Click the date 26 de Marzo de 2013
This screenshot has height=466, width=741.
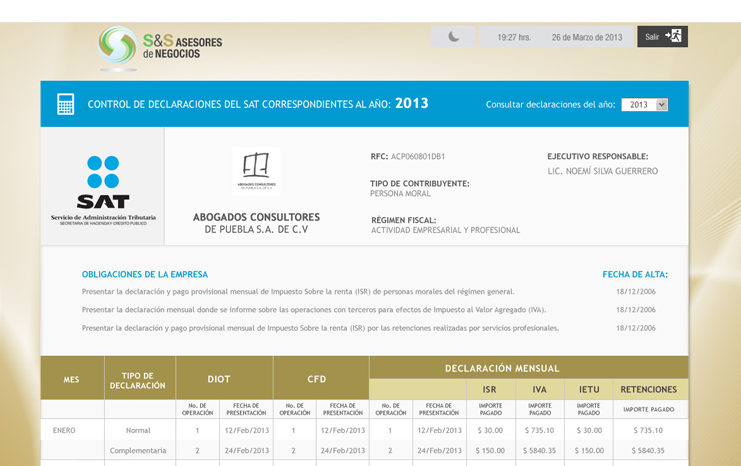pyautogui.click(x=587, y=37)
